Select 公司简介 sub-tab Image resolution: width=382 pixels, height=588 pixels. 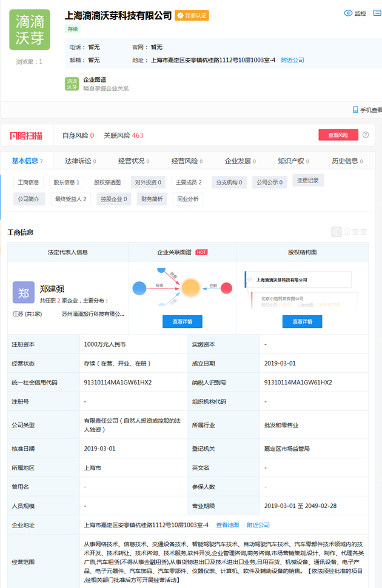(28, 199)
